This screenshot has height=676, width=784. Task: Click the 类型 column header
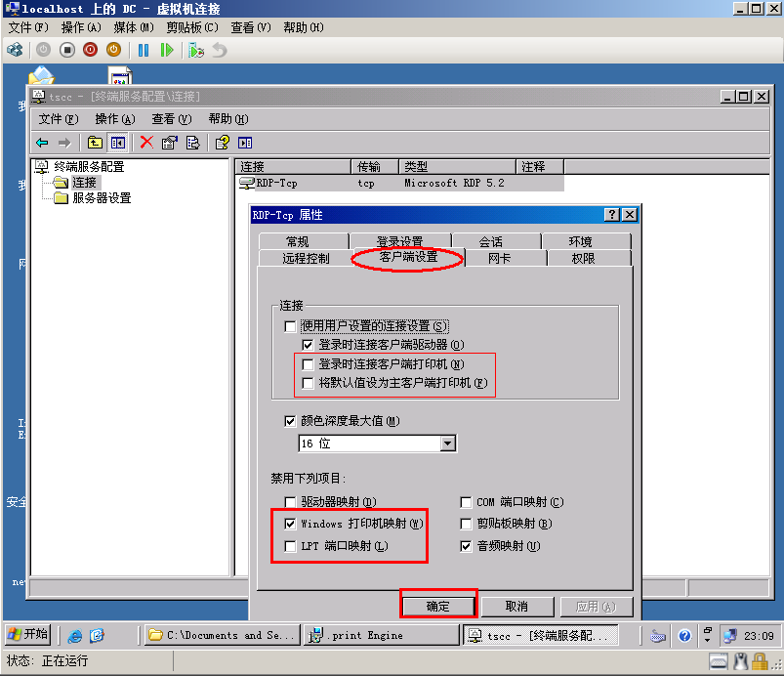457,167
